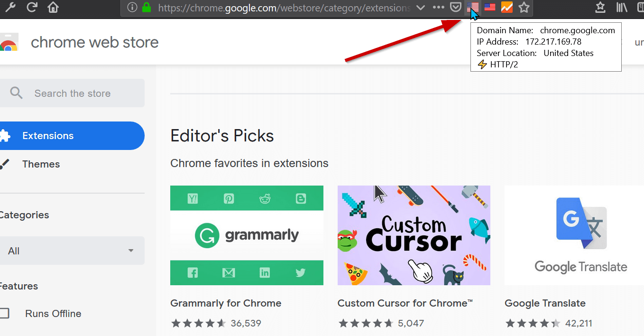The height and width of the screenshot is (336, 644).
Task: Open the Google Analytics extension icon
Action: pos(506,7)
